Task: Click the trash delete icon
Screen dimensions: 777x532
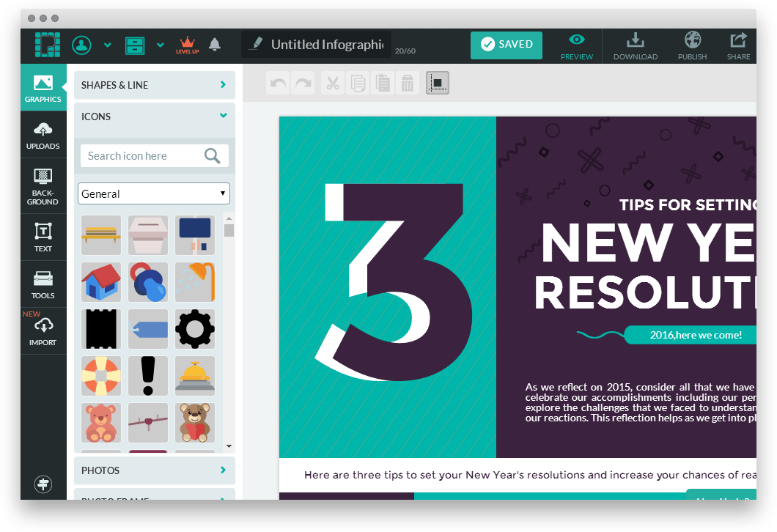Action: point(407,84)
